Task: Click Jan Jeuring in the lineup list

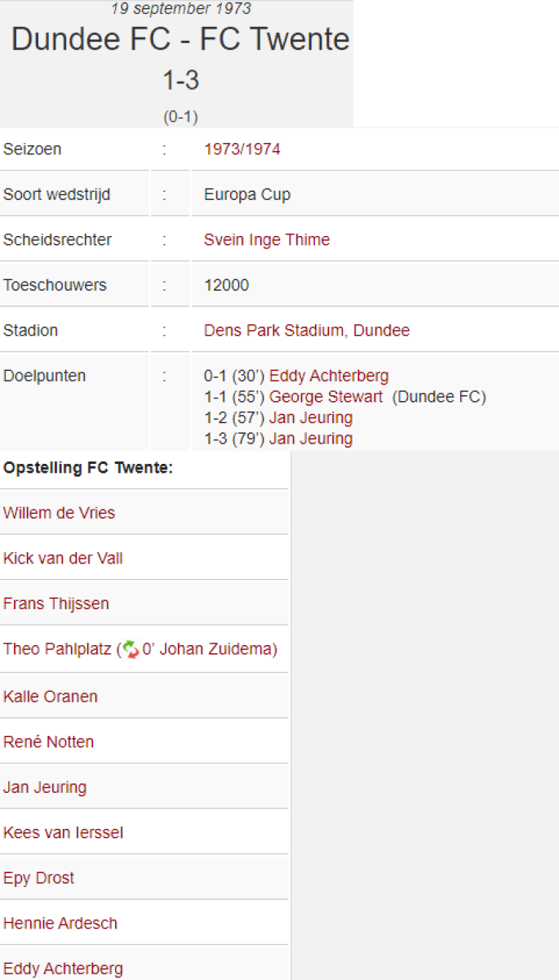Action: click(x=45, y=788)
